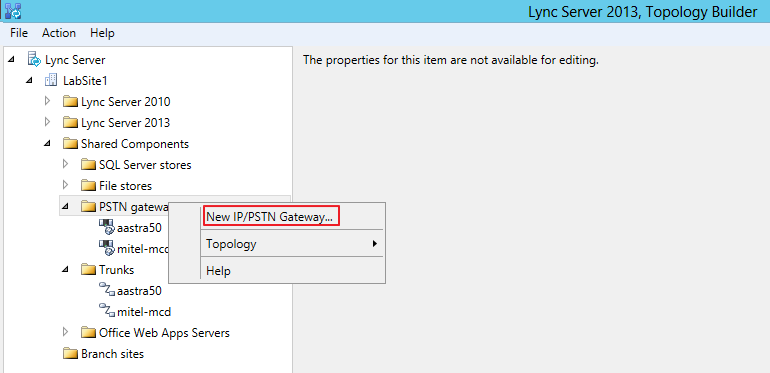770x373 pixels.
Task: Select the File stores label
Action: click(x=126, y=186)
